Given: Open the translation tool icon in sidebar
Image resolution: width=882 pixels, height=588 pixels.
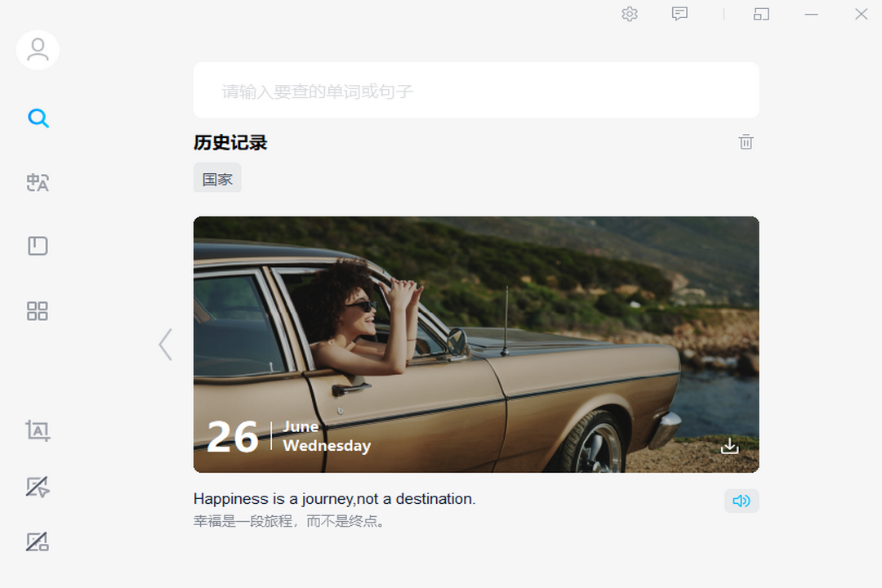Looking at the screenshot, I should pos(38,182).
